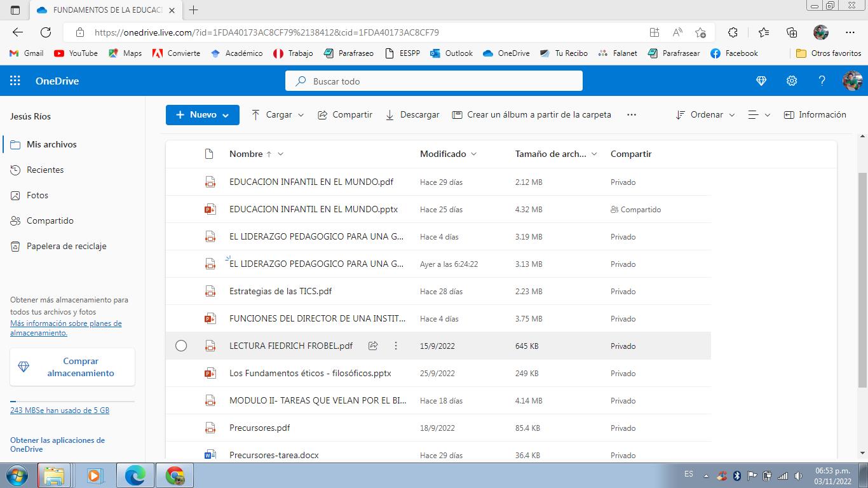Select the LECTURA FIEDRICH FROBEL.pdf row circle
This screenshot has height=488, width=868.
181,346
